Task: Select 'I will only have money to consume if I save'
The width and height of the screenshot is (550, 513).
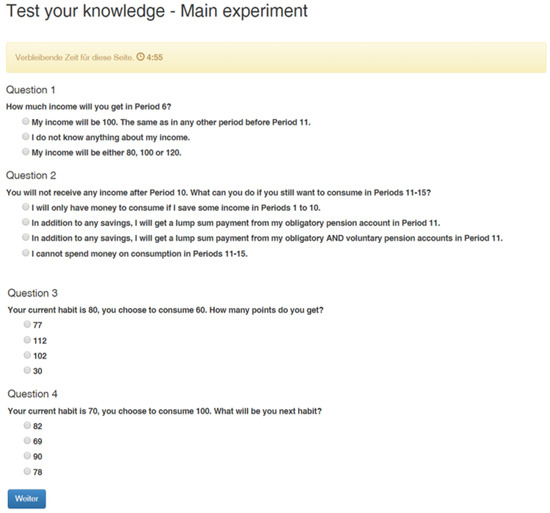Action: click(x=26, y=207)
